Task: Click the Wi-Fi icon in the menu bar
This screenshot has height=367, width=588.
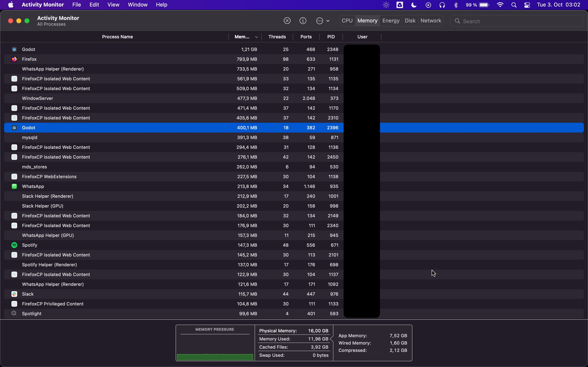Action: [500, 5]
